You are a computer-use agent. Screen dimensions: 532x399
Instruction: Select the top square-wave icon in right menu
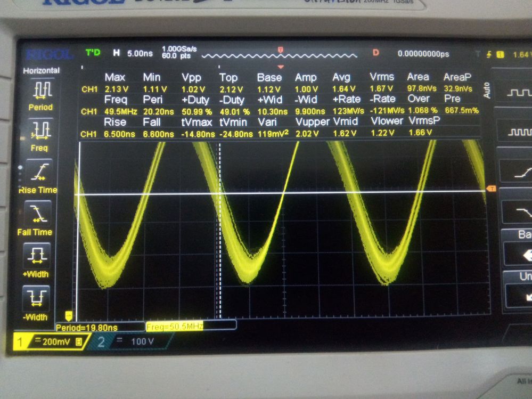[519, 93]
